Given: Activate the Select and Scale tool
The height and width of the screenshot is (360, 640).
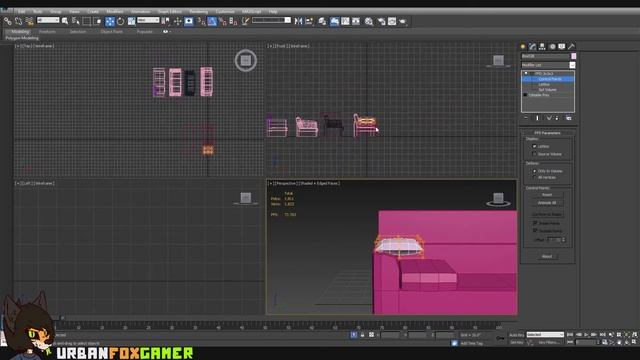Looking at the screenshot, I should coord(131,21).
